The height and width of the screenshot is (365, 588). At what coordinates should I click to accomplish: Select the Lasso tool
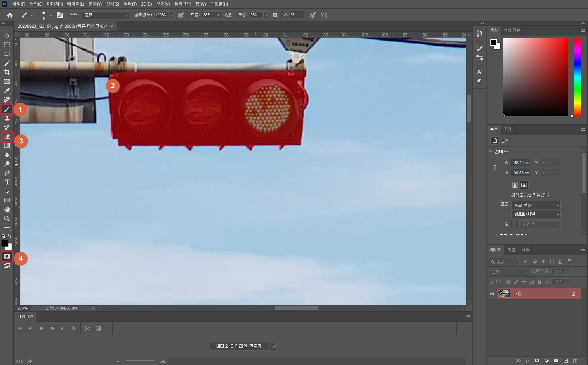point(7,54)
